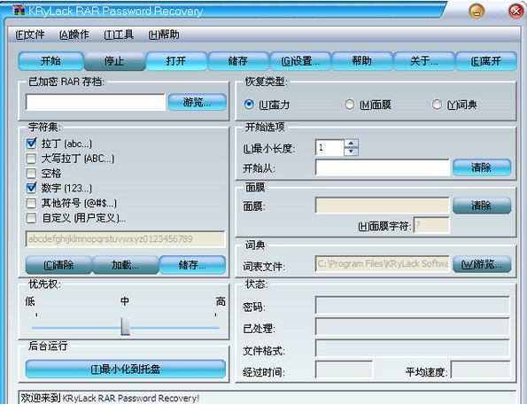Click the (H)面膜字符 mask character field
Viewport: 527px width, 420px height.
click(x=431, y=225)
